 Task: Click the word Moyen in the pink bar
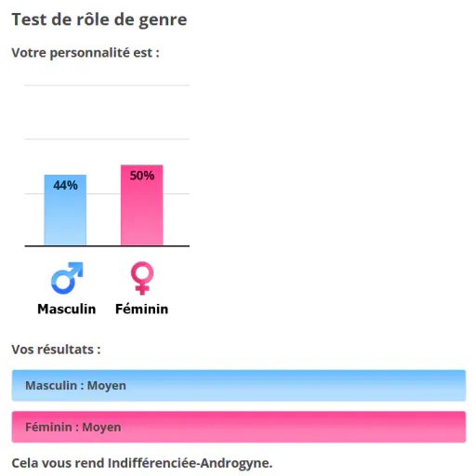coord(101,428)
